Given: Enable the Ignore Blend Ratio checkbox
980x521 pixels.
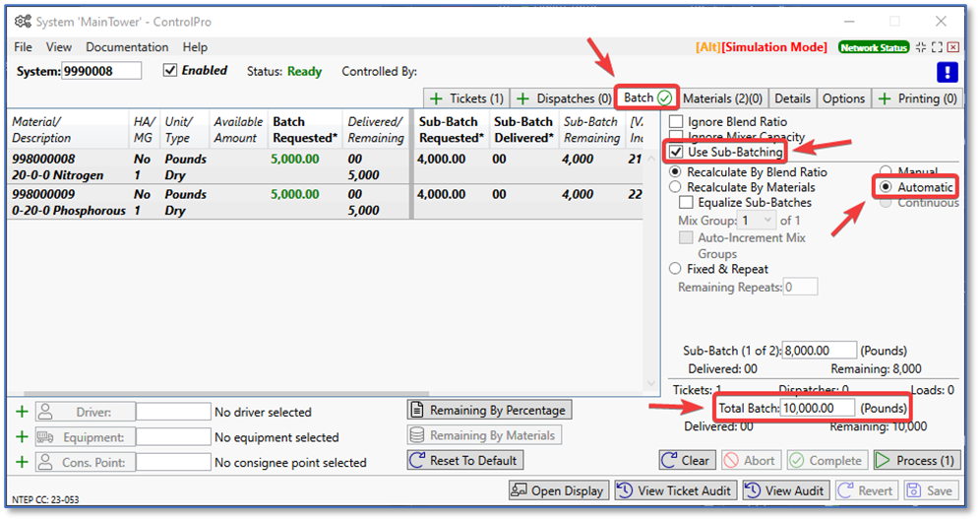Looking at the screenshot, I should pos(677,122).
